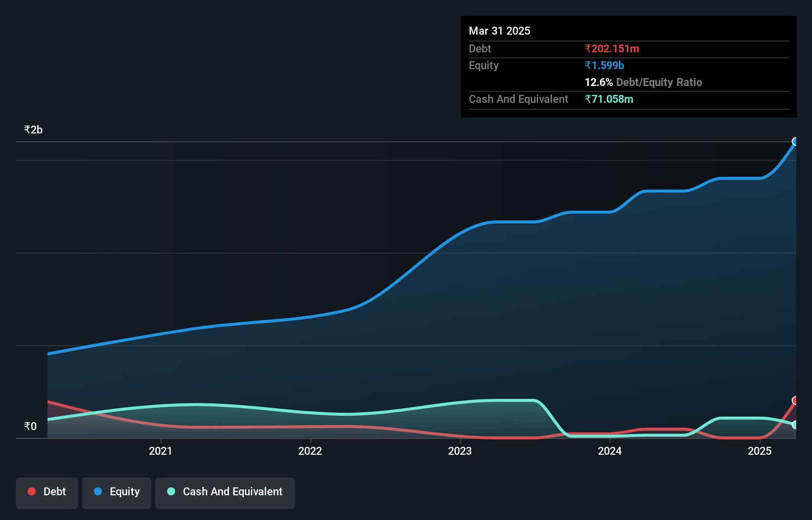Screen dimensions: 812x520
Task: Select the Debt endpoint marker on chart
Action: (x=795, y=400)
